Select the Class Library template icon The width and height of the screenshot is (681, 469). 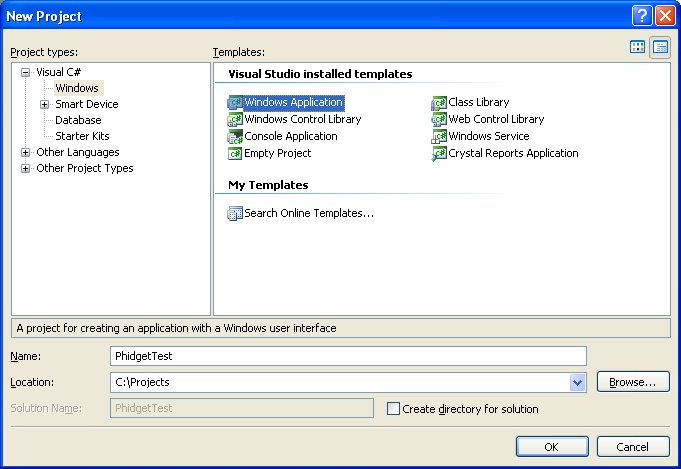pos(439,102)
